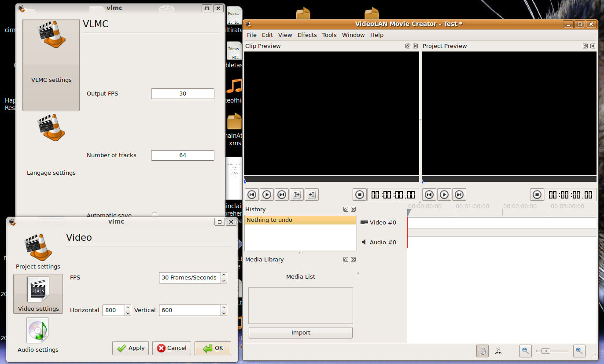Project Preview: skip to next frame
The height and width of the screenshot is (364, 604).
tap(459, 195)
